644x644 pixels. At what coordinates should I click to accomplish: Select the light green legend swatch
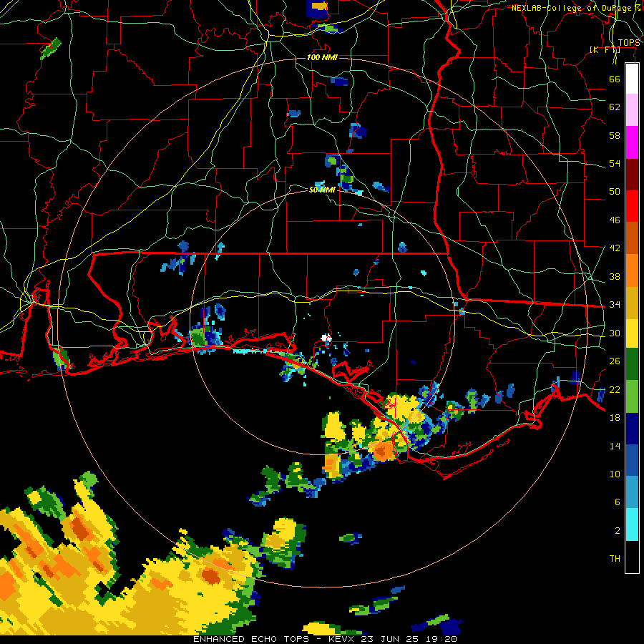632,396
